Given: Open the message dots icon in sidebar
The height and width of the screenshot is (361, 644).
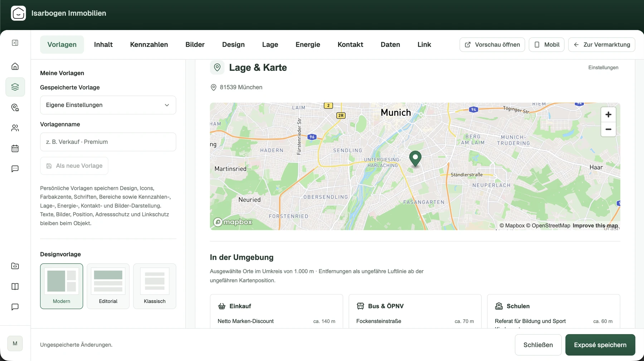Looking at the screenshot, I should [15, 169].
